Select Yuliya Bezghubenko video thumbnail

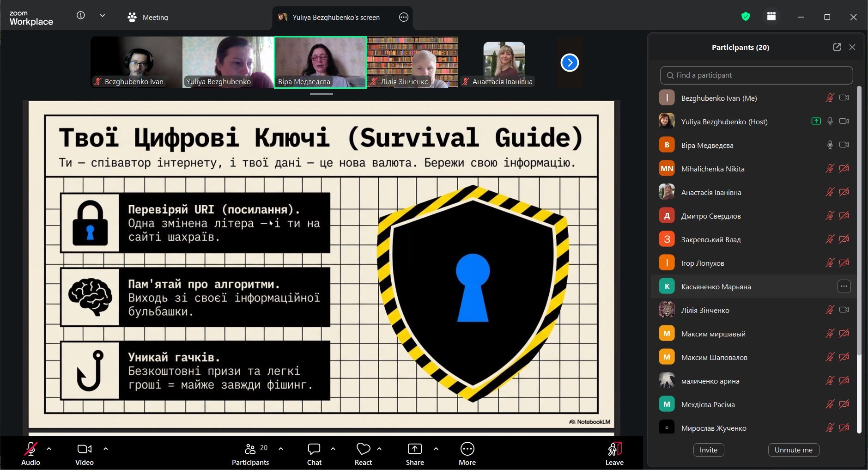pos(228,62)
